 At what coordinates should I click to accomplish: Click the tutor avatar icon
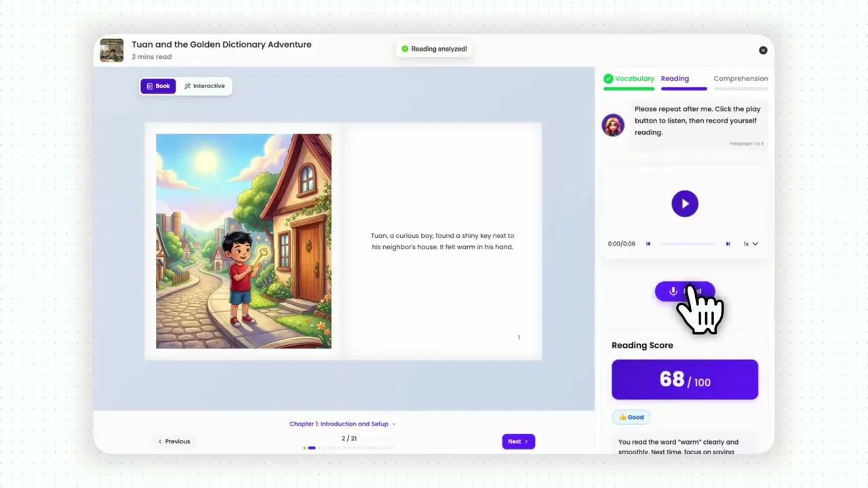[613, 125]
